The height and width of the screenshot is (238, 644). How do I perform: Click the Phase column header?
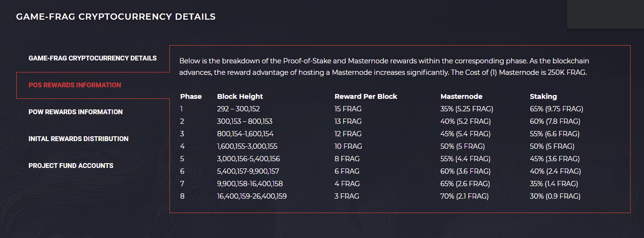coord(191,96)
